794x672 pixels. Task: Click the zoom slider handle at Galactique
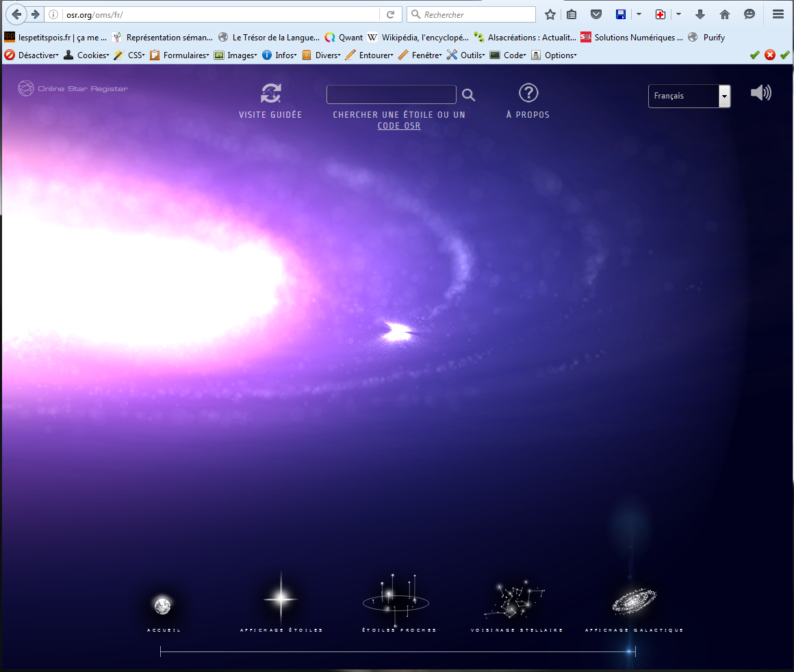(629, 651)
